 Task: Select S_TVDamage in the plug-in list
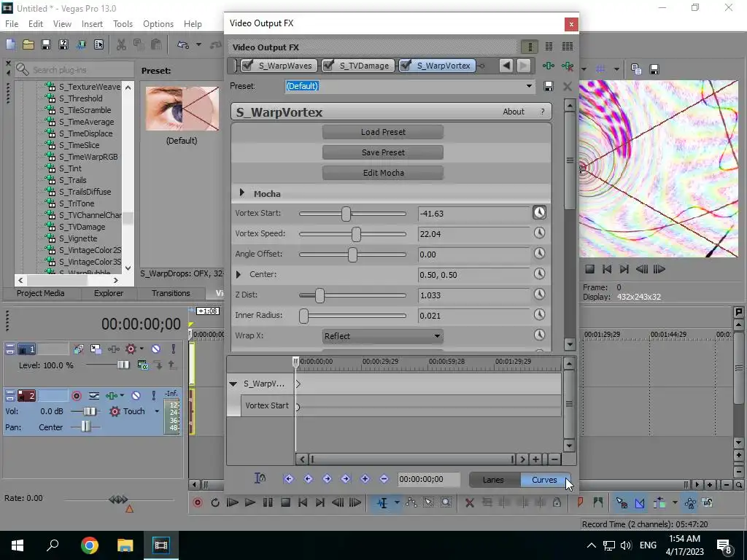[x=82, y=227]
